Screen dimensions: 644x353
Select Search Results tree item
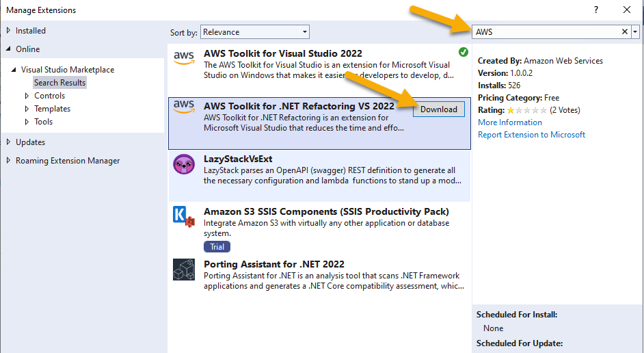(59, 83)
